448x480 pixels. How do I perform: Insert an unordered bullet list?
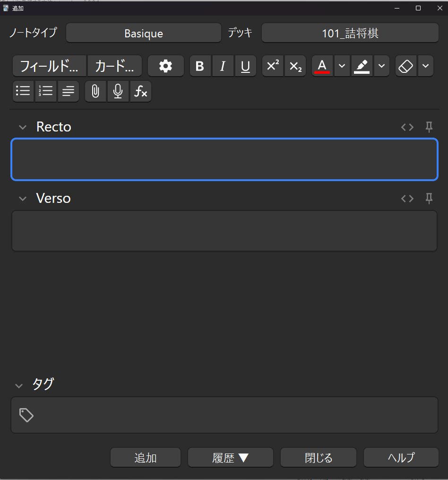tap(23, 91)
